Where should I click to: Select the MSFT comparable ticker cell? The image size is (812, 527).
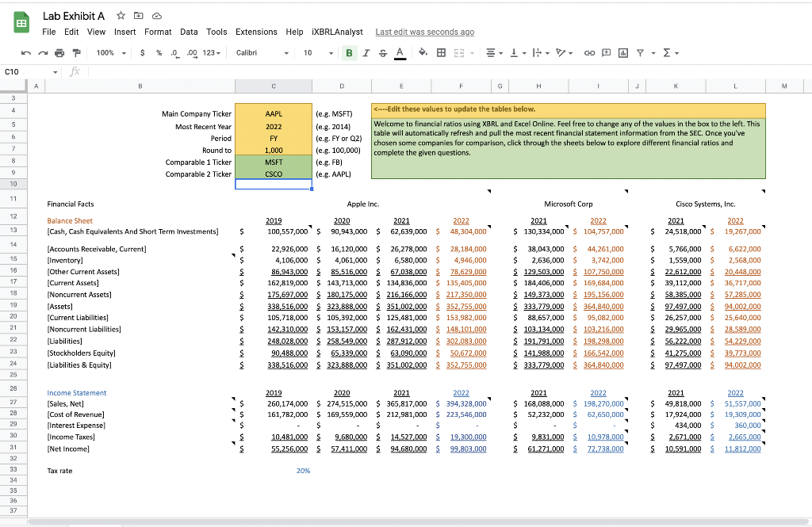tap(274, 162)
